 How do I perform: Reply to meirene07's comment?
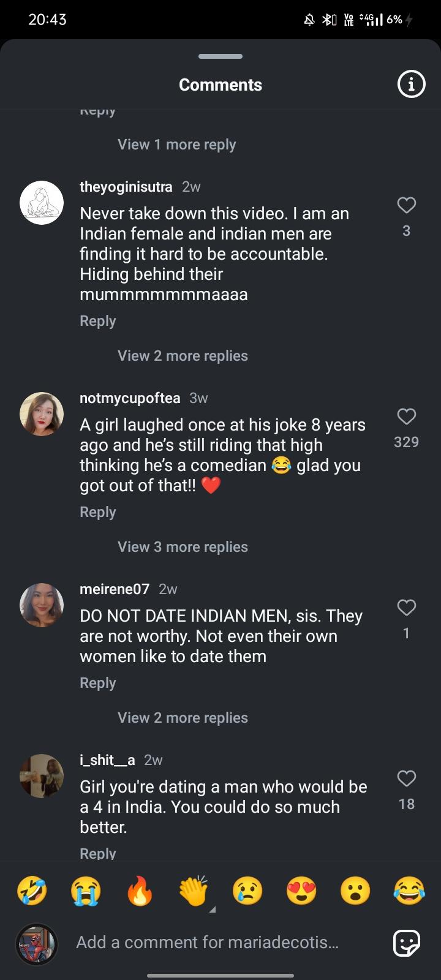click(97, 683)
